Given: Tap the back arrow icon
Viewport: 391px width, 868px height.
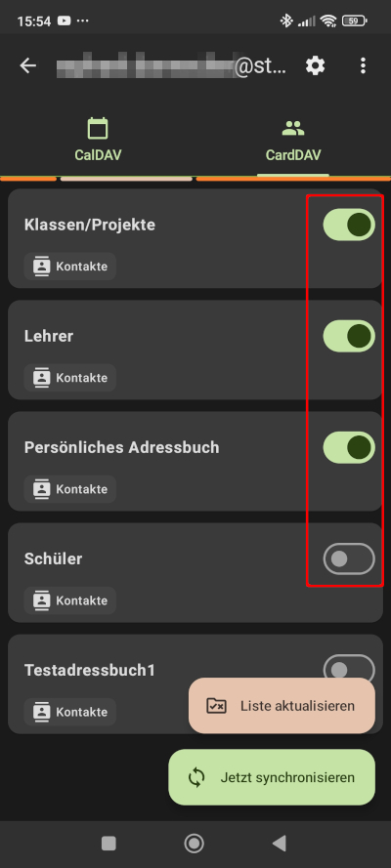Looking at the screenshot, I should click(27, 65).
